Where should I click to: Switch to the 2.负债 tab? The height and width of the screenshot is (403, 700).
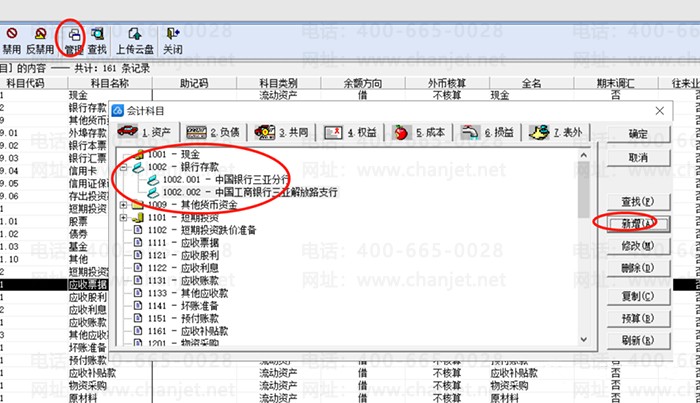click(213, 132)
